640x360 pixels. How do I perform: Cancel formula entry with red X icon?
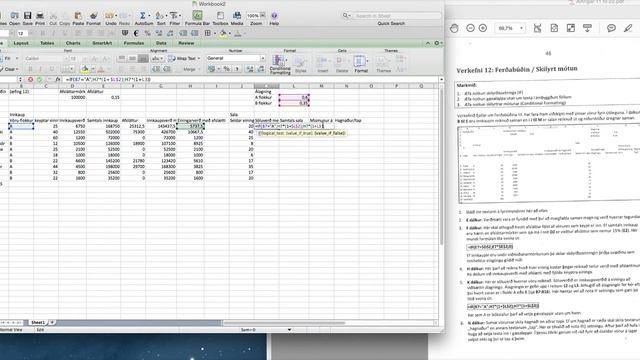click(x=30, y=79)
